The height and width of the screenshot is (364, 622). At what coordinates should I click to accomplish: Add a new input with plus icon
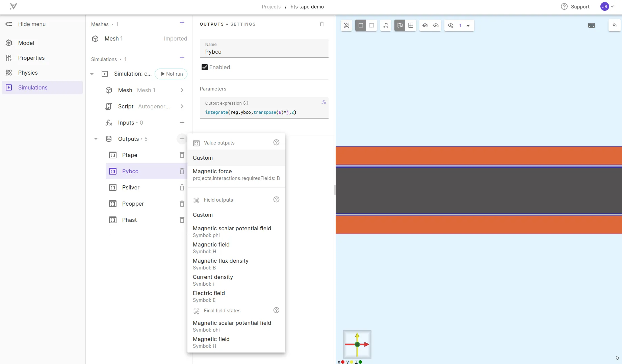click(182, 123)
